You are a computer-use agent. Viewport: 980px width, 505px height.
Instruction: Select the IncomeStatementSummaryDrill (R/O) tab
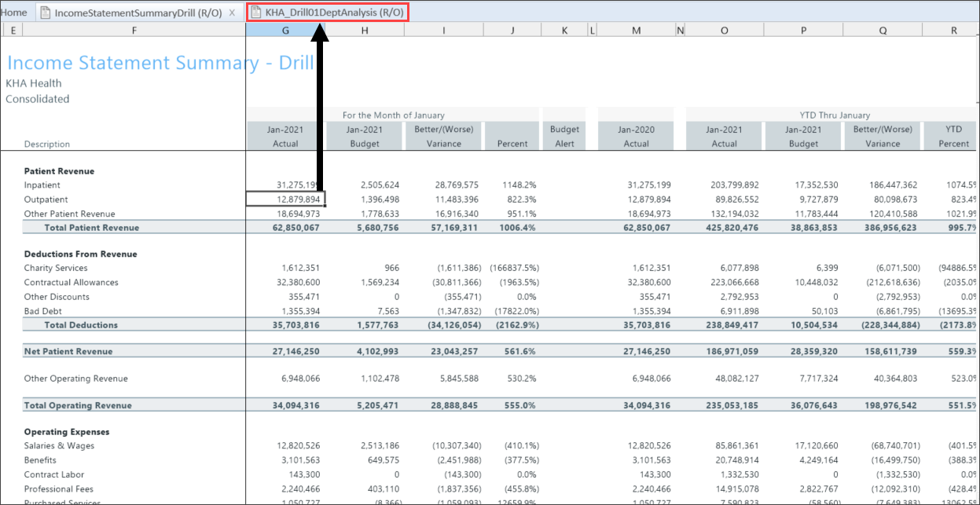(138, 13)
